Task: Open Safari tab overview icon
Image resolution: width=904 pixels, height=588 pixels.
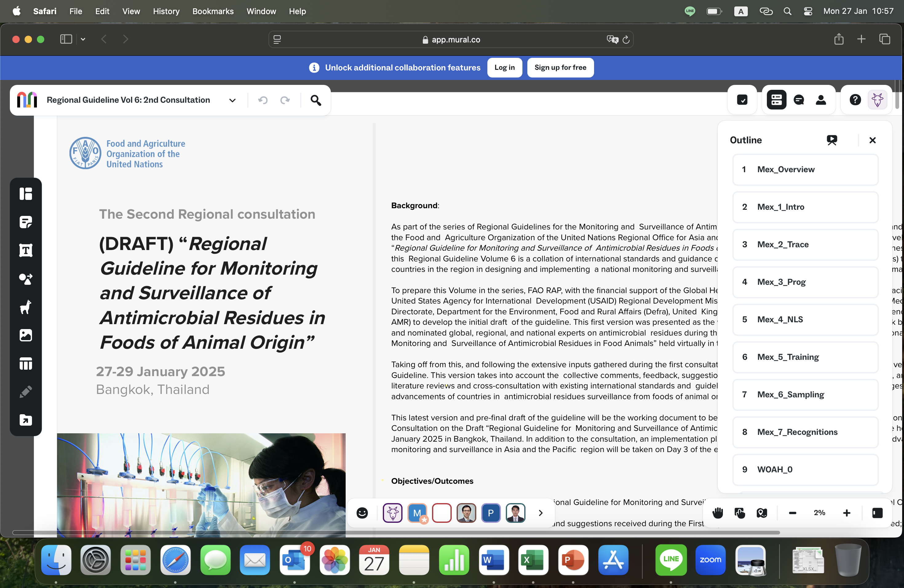Action: coord(885,39)
